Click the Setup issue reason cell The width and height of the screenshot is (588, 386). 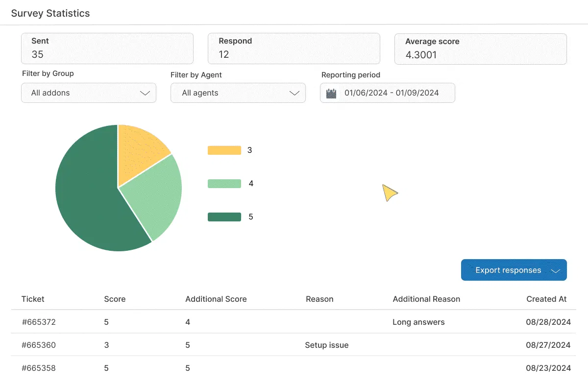tap(327, 345)
